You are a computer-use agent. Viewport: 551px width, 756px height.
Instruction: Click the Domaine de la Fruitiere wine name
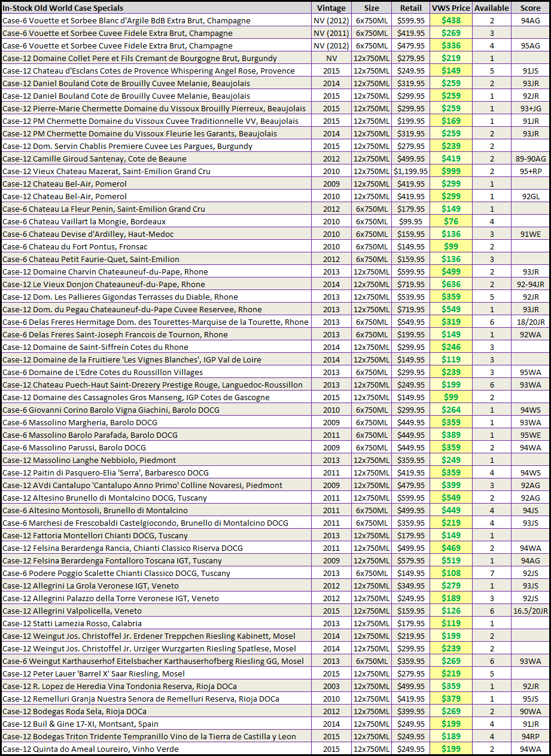132,360
